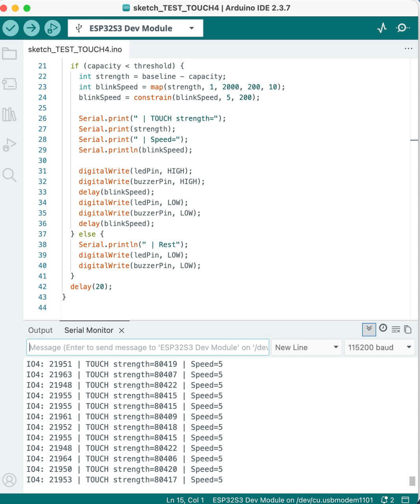
Task: Click the line with map(strength, 1, 2000, 200, 10)
Action: [x=182, y=87]
